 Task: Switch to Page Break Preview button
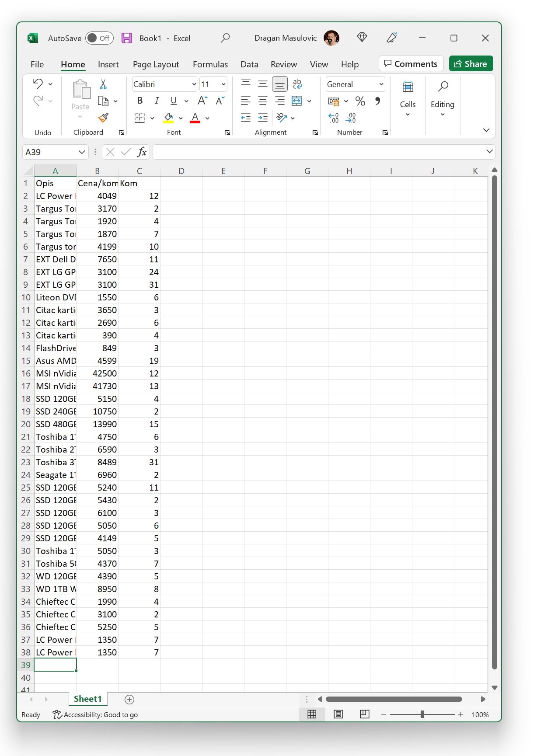[365, 714]
